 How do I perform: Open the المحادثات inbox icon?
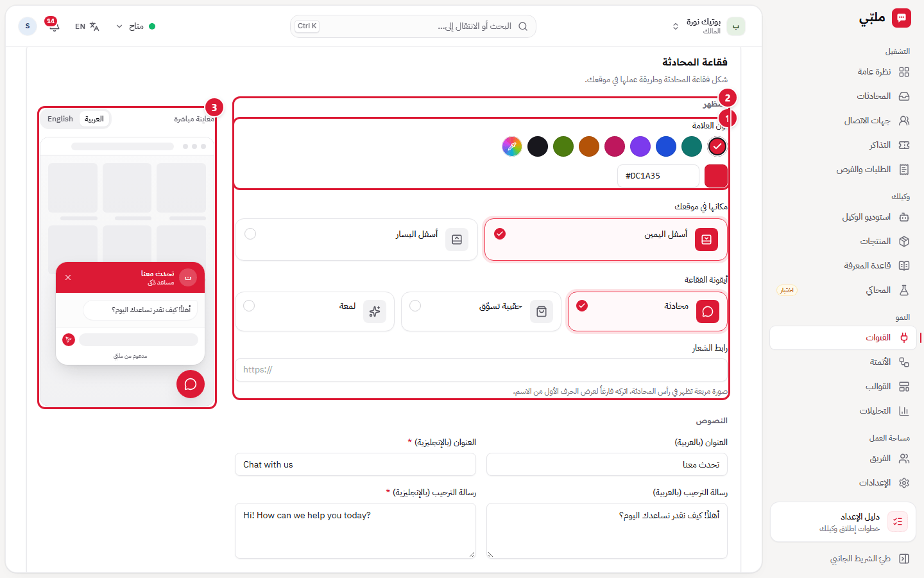[x=904, y=96]
